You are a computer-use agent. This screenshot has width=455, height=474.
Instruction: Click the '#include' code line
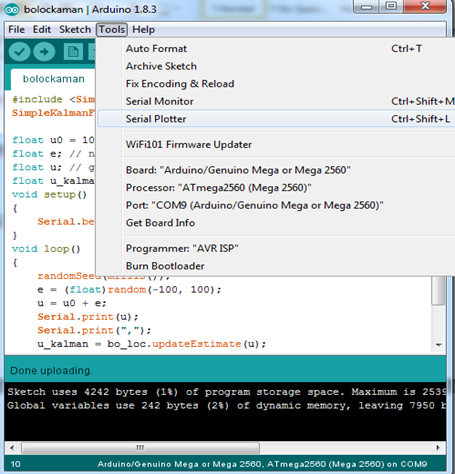tap(53, 99)
